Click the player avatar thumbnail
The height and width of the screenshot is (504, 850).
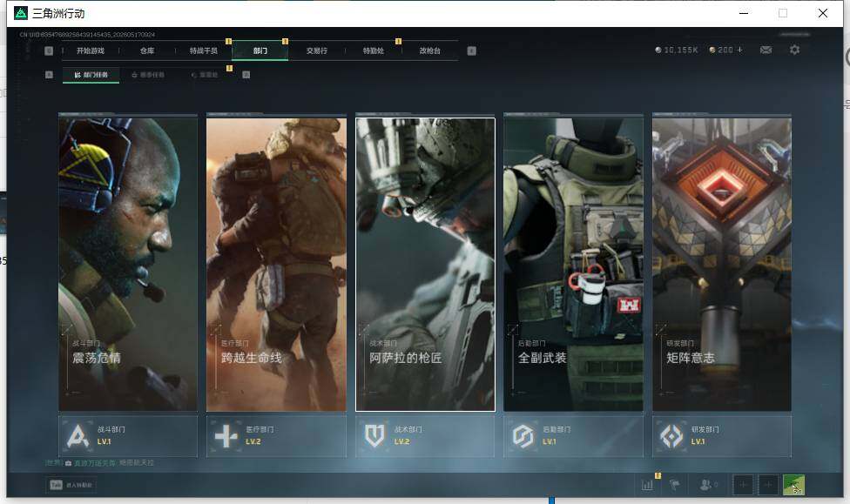point(793,485)
